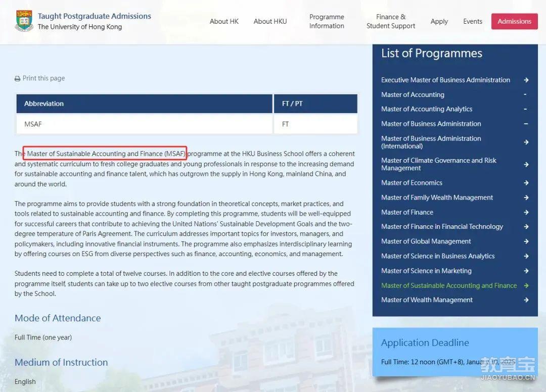
Task: Select Master of Business Administration (International) link
Action: (x=431, y=142)
